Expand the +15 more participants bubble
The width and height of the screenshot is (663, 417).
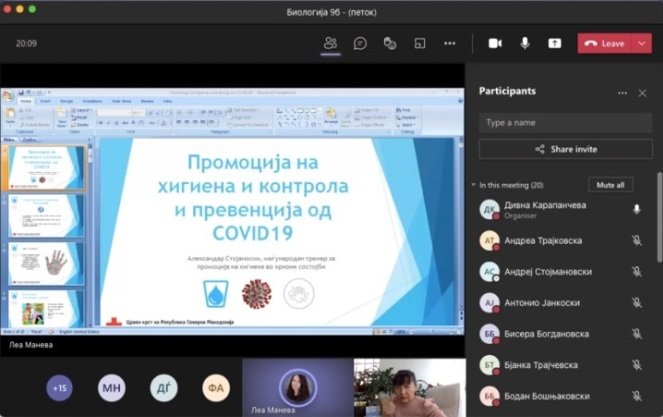[x=59, y=387]
